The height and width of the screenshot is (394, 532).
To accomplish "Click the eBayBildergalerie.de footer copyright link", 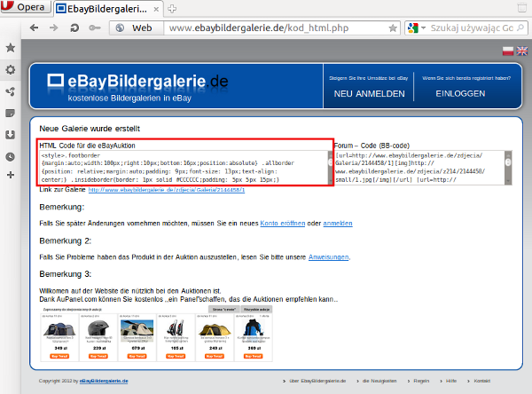I will coord(104,381).
